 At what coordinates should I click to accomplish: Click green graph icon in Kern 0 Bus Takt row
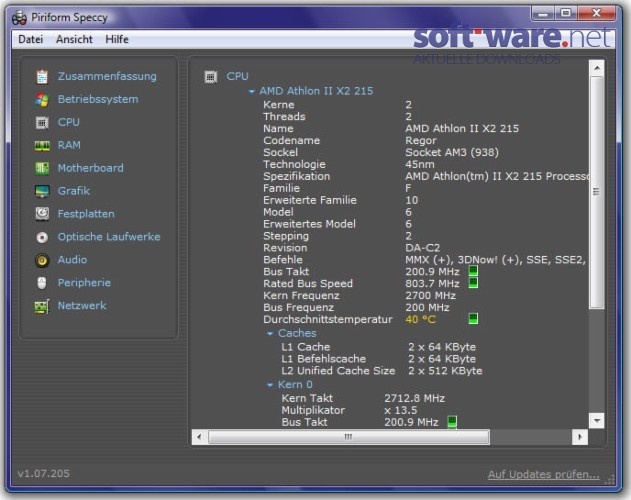click(452, 421)
